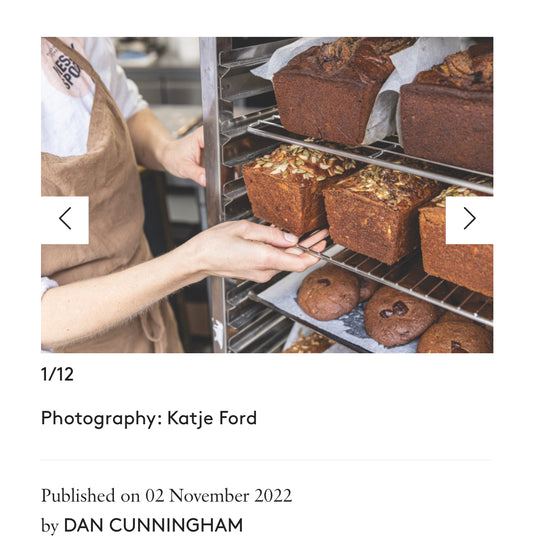Viewport: 533px width, 544px height.
Task: Click the dark banana loaf on the top shelf
Action: [x=331, y=92]
